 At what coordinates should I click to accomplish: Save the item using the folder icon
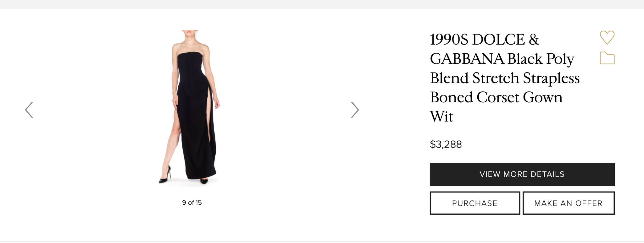click(607, 58)
